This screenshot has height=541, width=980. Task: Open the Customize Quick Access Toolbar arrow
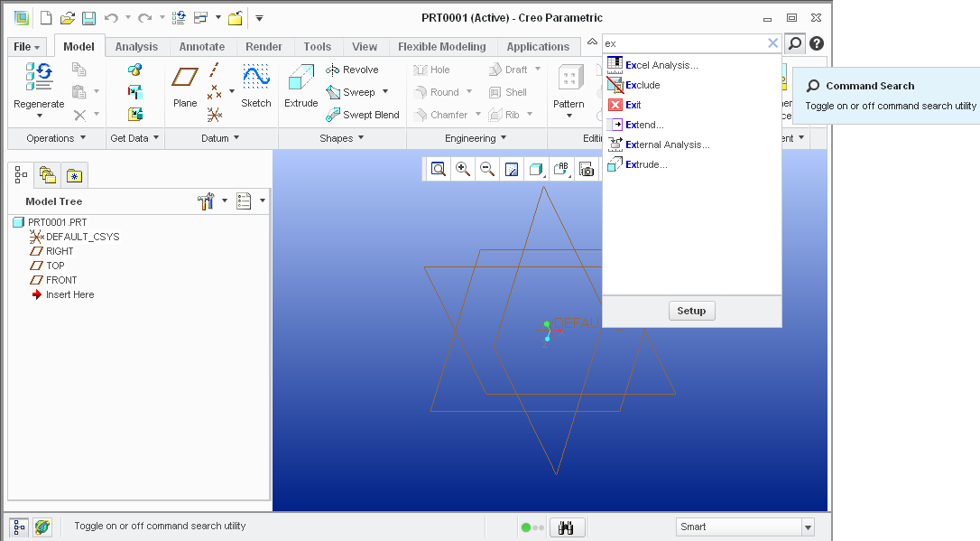click(x=259, y=18)
